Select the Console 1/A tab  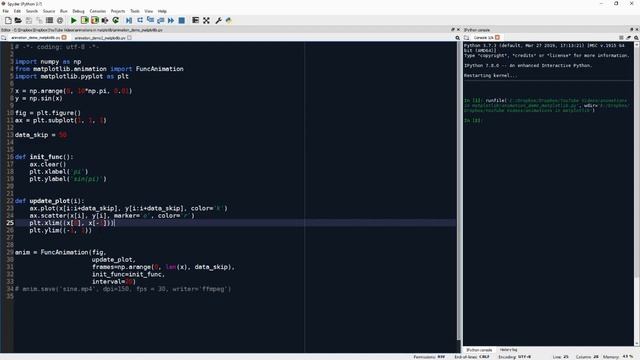coord(483,38)
